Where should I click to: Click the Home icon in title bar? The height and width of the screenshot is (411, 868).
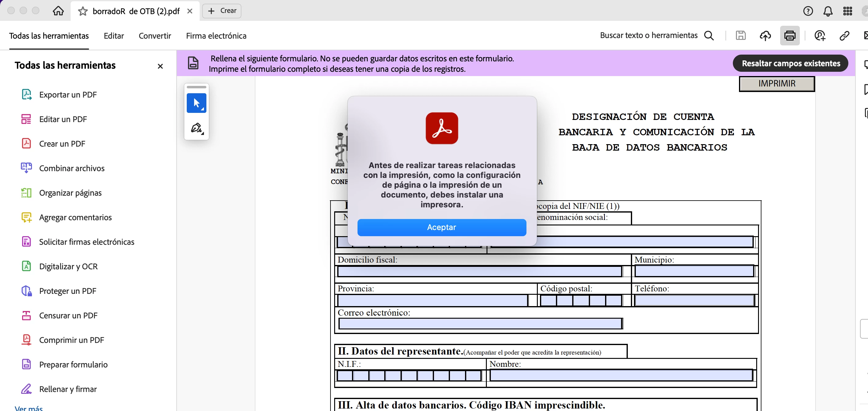[x=58, y=11]
